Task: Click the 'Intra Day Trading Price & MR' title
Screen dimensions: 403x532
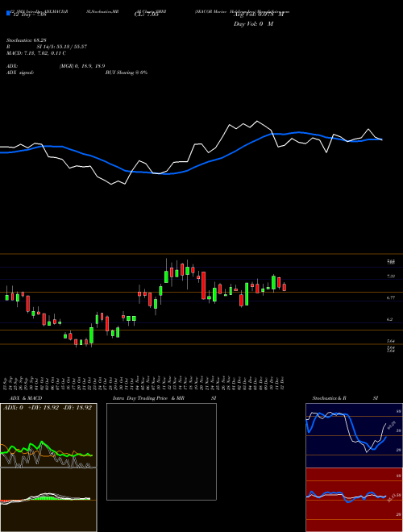Action: pos(148,398)
